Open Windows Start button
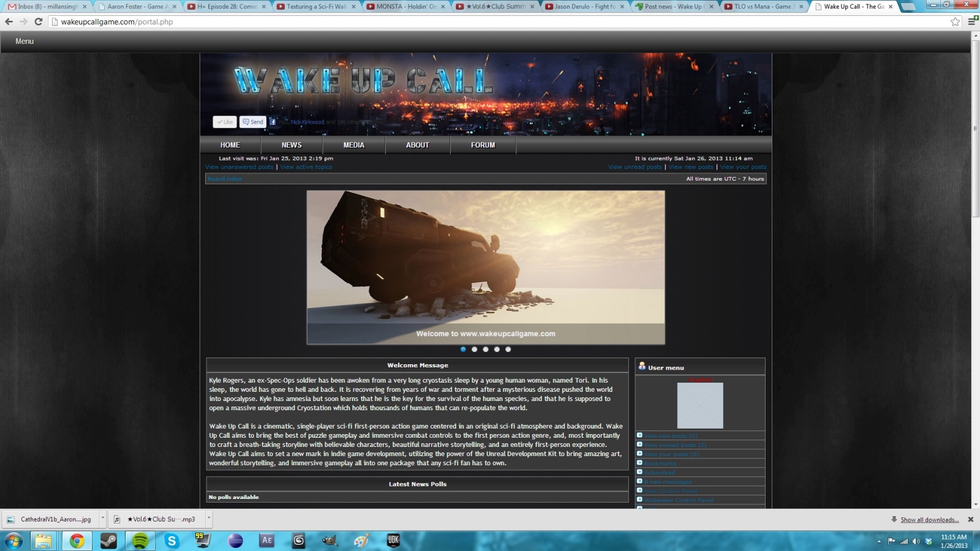 13,541
